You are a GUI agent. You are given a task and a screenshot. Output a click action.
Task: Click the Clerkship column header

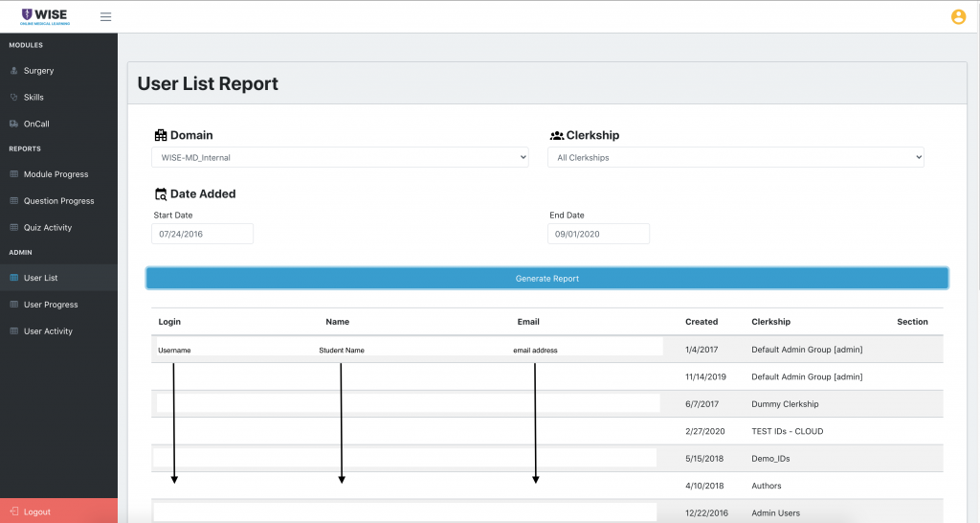[770, 322]
